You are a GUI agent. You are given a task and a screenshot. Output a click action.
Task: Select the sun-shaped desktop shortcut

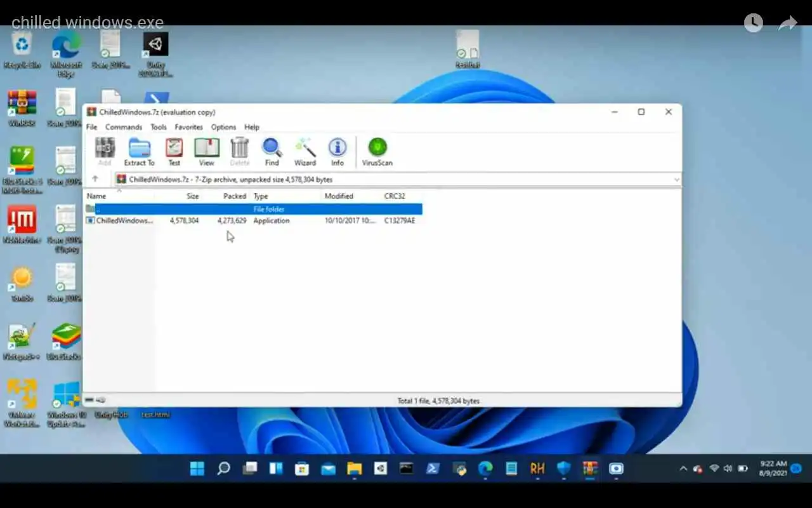pyautogui.click(x=22, y=283)
